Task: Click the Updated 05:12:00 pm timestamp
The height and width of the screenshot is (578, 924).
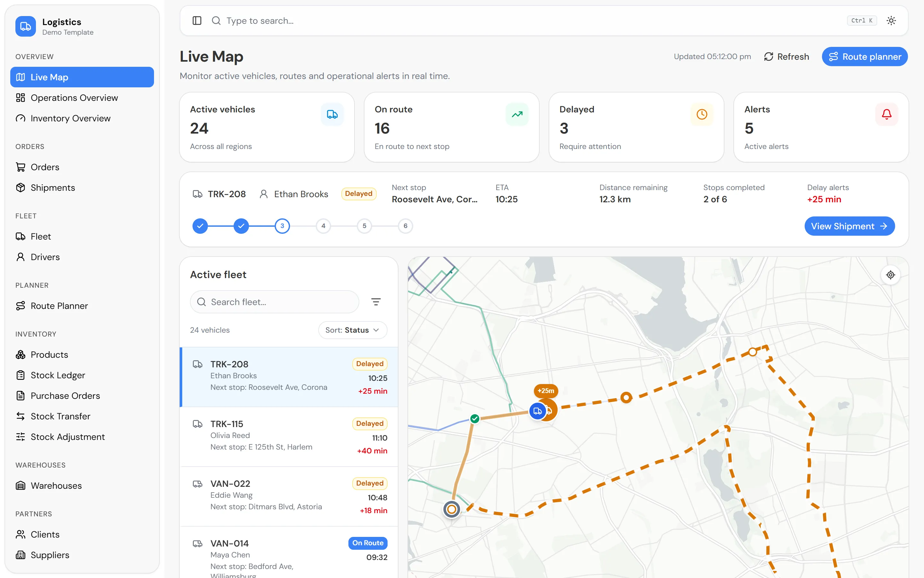Action: 712,57
